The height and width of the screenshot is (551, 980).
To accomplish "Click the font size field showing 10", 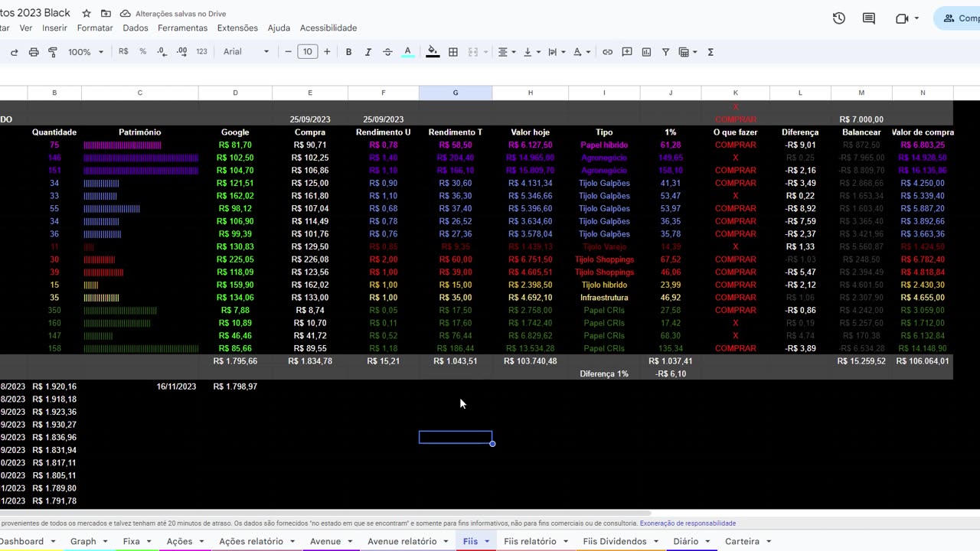I will pos(307,52).
